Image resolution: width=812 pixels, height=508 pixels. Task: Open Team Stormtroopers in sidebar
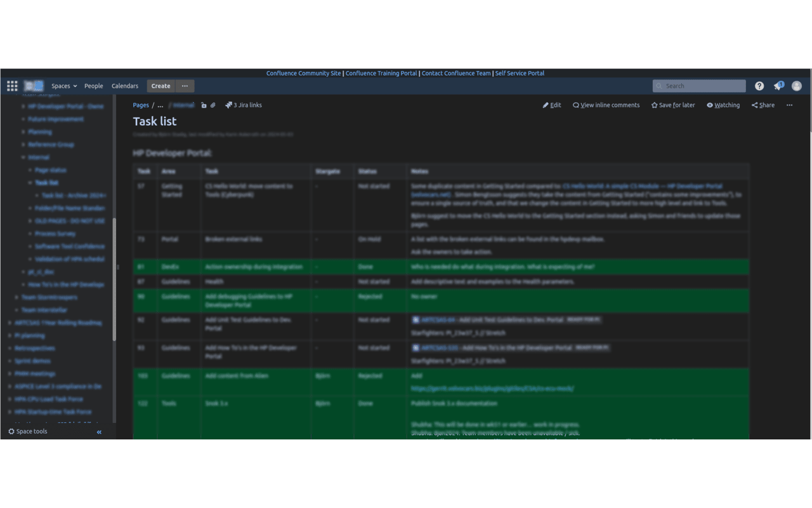pos(49,297)
